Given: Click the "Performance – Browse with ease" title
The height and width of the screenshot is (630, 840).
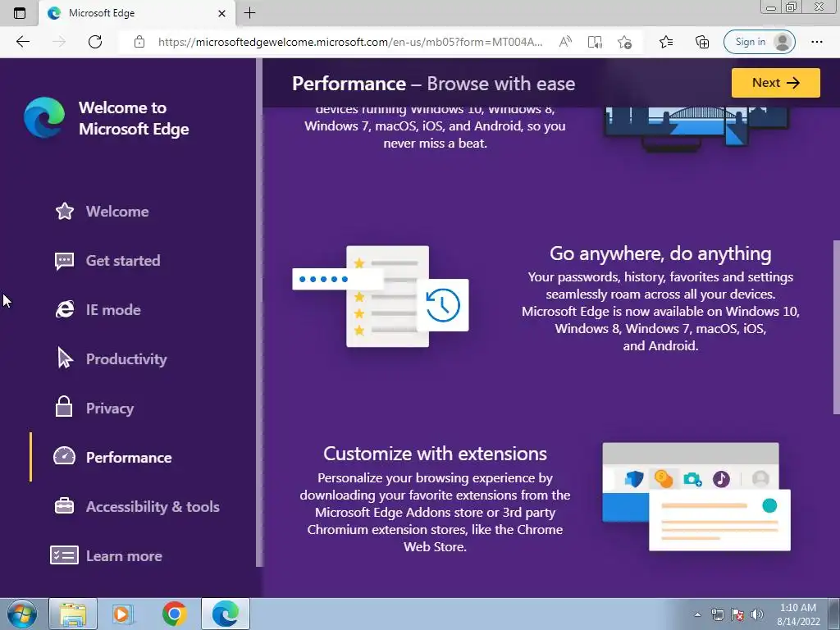Looking at the screenshot, I should click(433, 84).
